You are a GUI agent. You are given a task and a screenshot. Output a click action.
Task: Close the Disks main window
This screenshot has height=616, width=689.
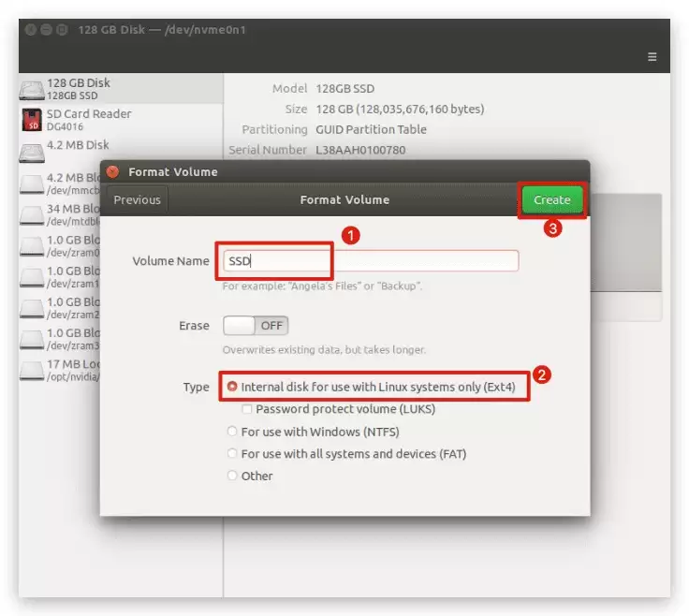pos(31,29)
